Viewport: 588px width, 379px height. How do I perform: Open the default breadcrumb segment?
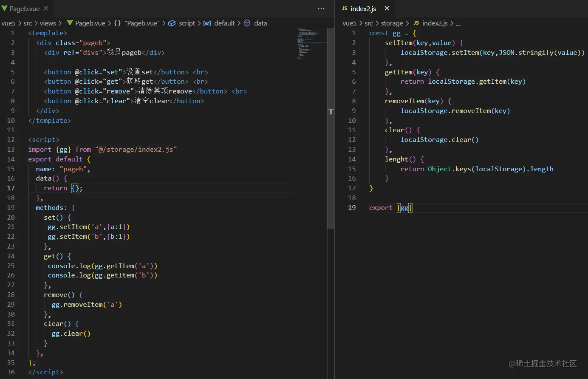(224, 23)
